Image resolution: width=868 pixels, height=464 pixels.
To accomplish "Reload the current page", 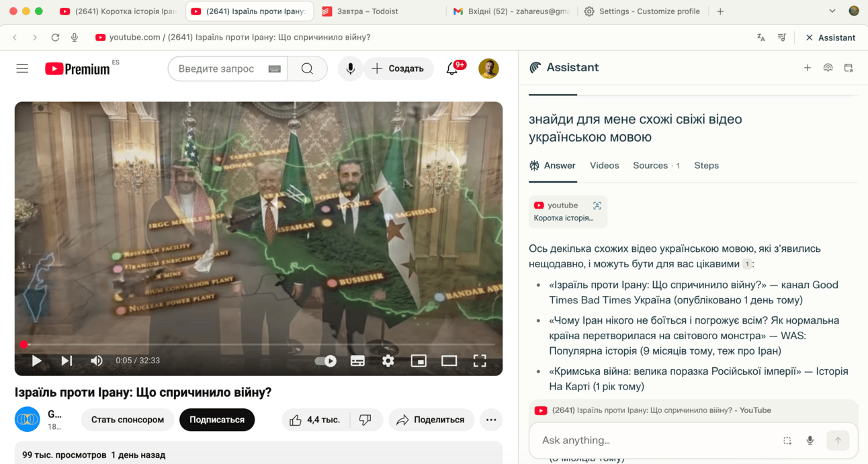I will (x=55, y=38).
